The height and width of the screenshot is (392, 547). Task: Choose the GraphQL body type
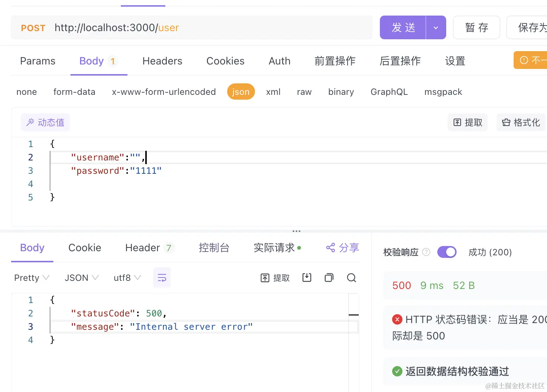pyautogui.click(x=389, y=92)
